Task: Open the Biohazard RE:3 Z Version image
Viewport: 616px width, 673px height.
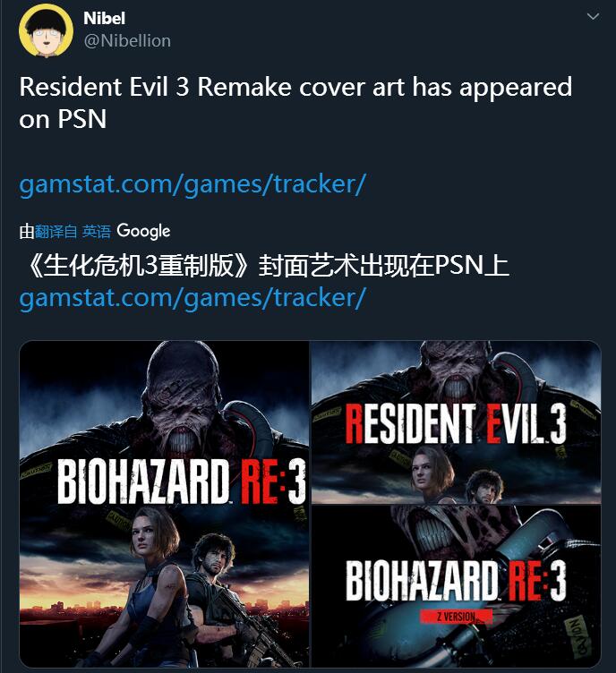Action: click(x=456, y=586)
